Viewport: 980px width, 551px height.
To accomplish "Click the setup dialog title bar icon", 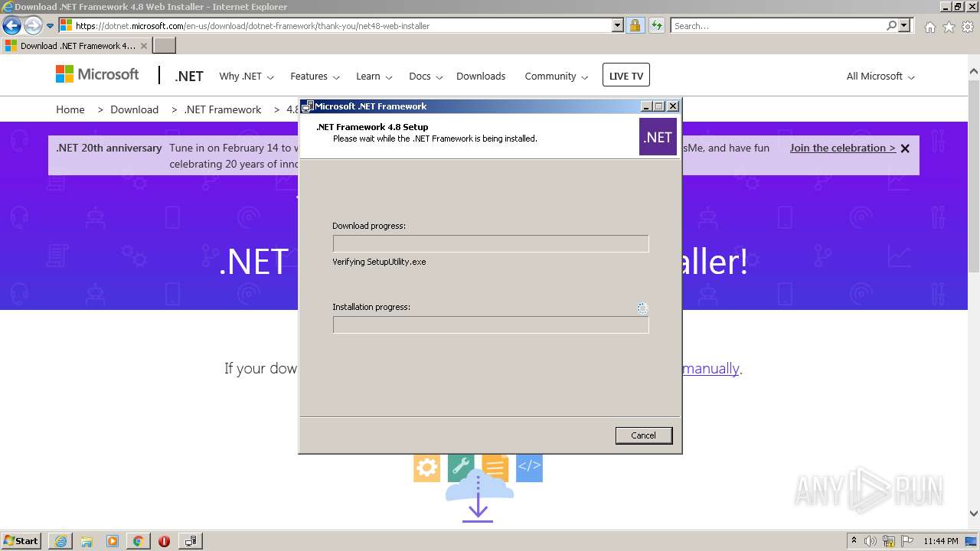I will (x=307, y=106).
